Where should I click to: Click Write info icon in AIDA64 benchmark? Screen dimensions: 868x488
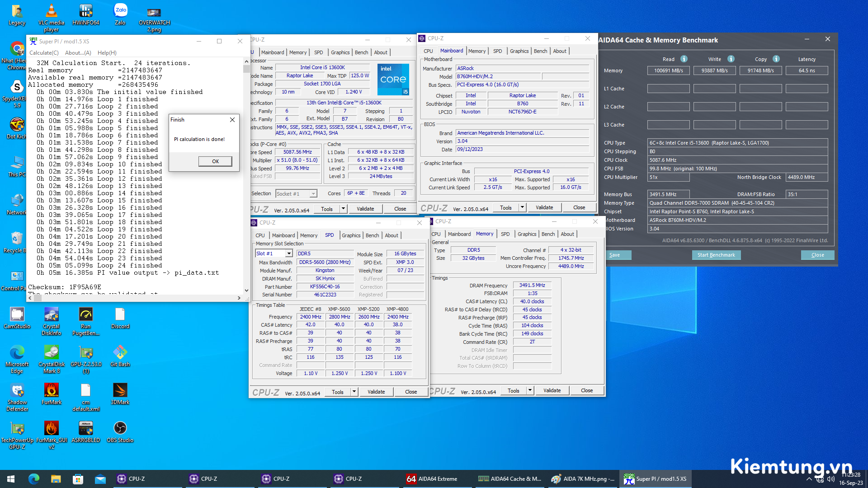pos(731,59)
